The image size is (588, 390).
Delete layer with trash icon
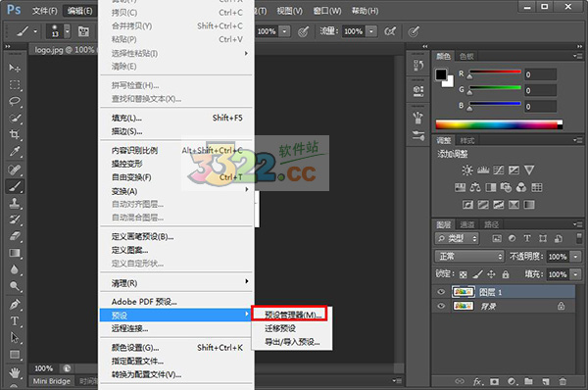click(x=563, y=381)
